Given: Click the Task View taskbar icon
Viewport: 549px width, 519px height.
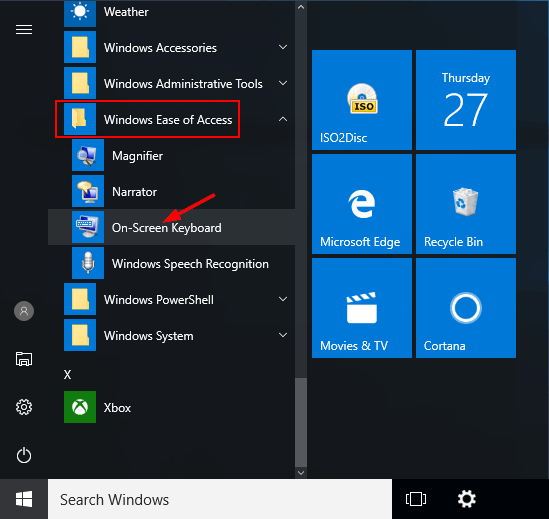Looking at the screenshot, I should [416, 499].
